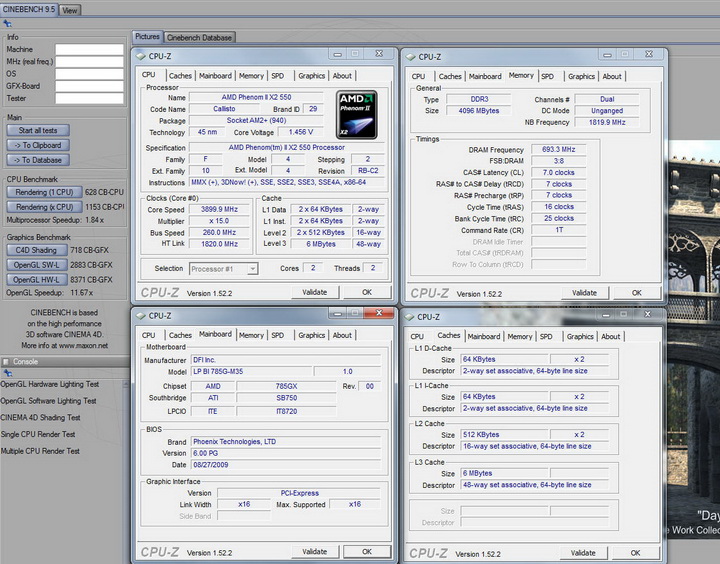Run the Rendering (x CPU) benchmark
720x564 pixels.
pyautogui.click(x=44, y=205)
